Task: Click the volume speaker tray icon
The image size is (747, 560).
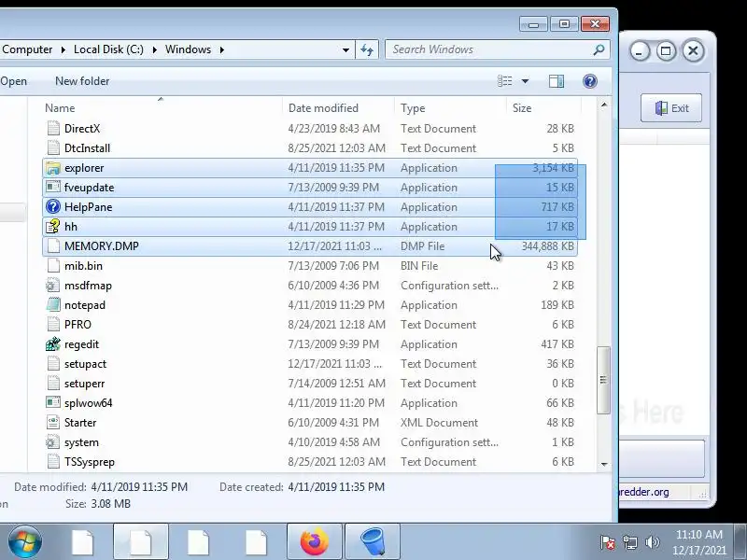Action: point(652,542)
